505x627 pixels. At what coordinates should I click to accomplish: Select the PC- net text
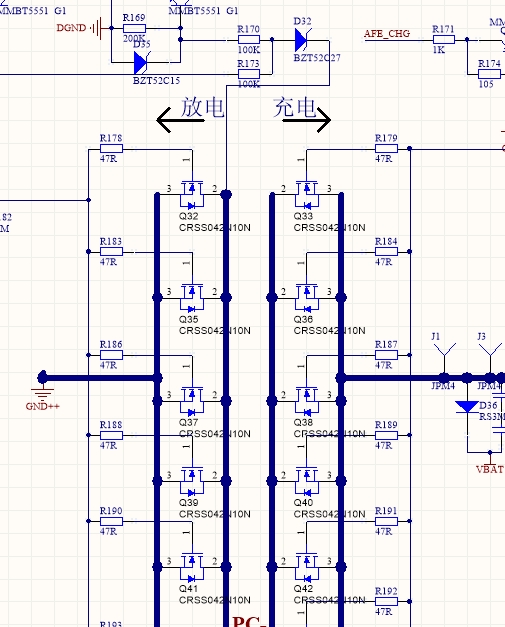249,622
